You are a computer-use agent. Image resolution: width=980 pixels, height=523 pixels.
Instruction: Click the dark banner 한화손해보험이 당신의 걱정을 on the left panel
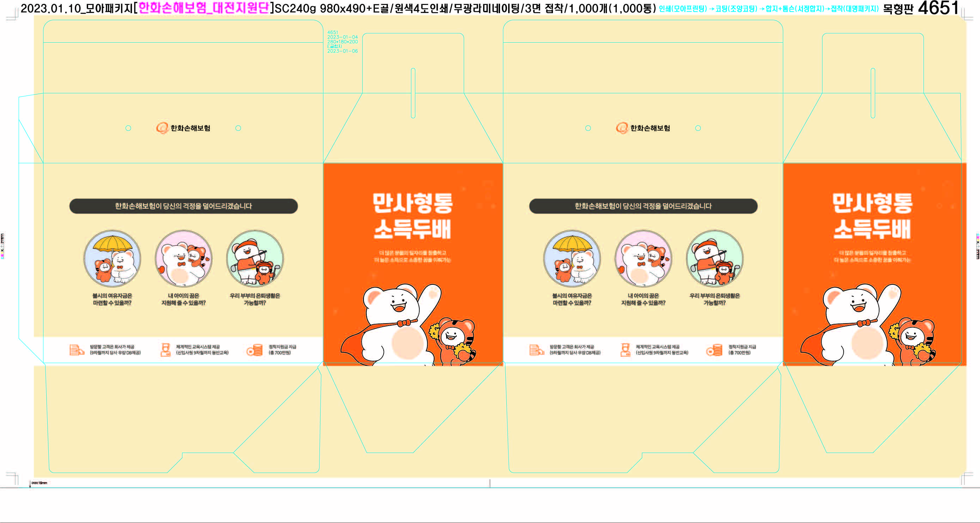(183, 206)
